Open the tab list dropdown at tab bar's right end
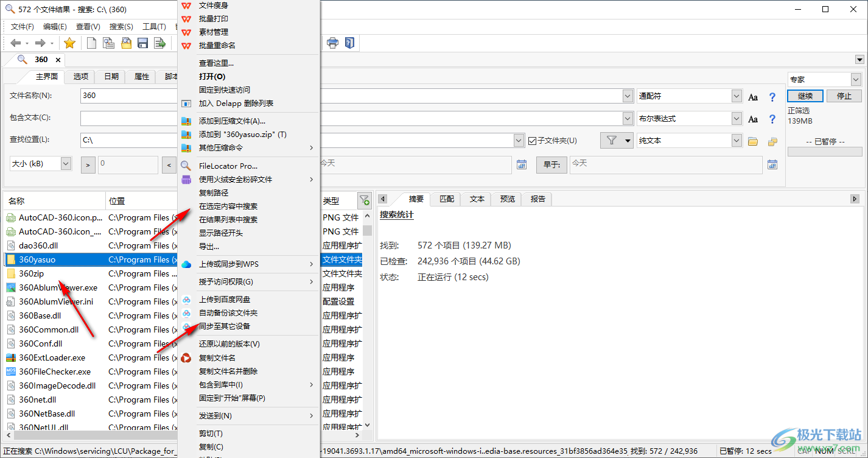Screen dimensions: 868x458 click(x=859, y=60)
